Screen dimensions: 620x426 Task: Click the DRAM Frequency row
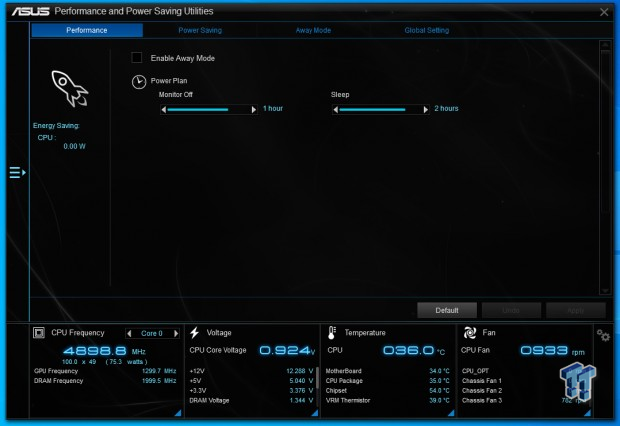coord(105,381)
